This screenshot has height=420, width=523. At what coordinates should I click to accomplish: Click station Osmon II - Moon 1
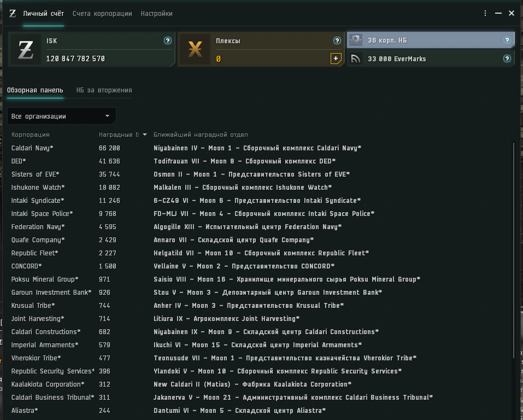click(x=252, y=174)
